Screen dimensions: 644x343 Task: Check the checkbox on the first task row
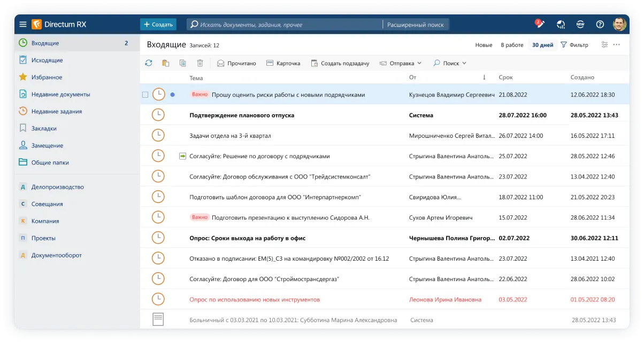pyautogui.click(x=145, y=95)
